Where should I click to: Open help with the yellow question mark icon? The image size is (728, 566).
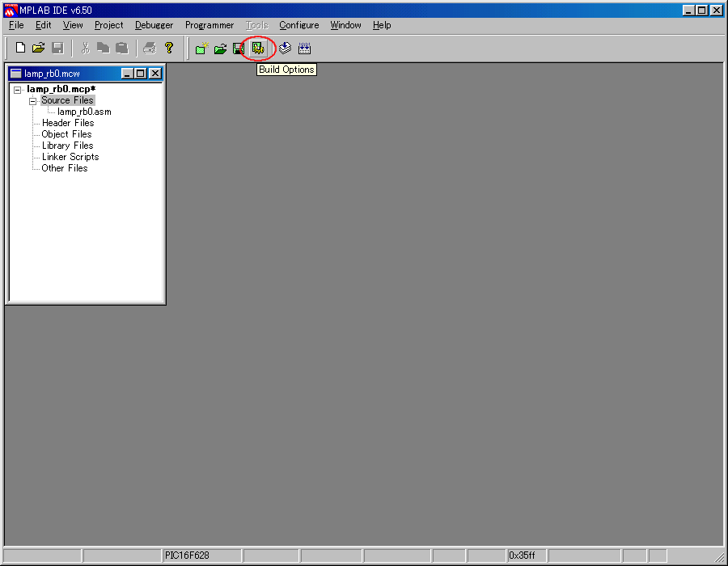pyautogui.click(x=169, y=48)
